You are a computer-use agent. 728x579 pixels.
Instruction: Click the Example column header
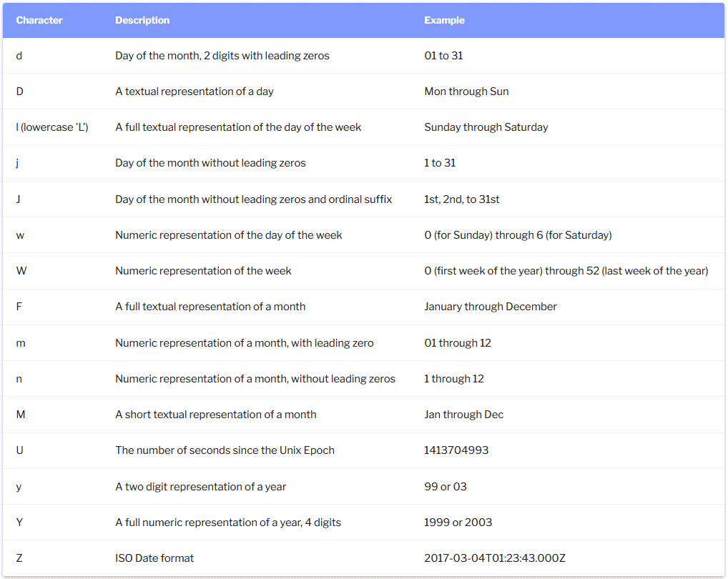(x=444, y=20)
